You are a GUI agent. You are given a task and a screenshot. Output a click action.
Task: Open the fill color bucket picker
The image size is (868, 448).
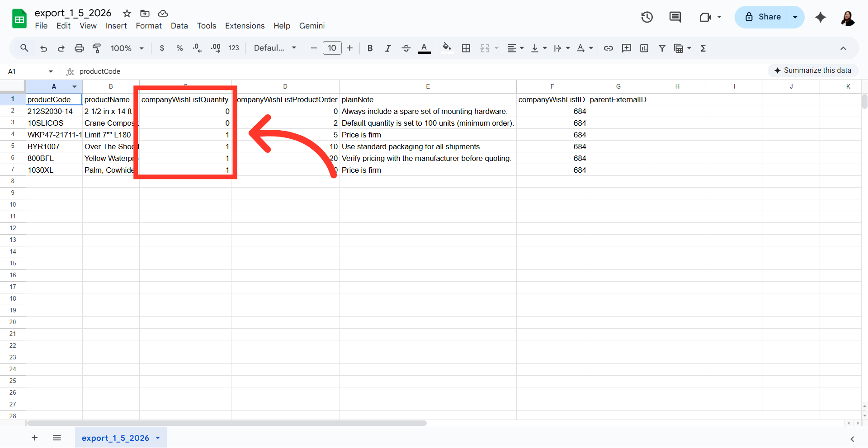click(x=447, y=48)
